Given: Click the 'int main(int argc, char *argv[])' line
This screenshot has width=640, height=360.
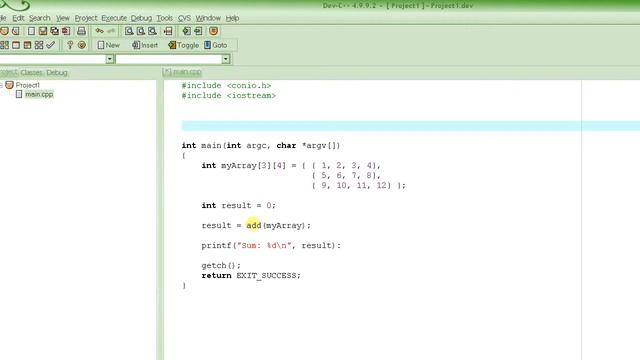Looking at the screenshot, I should 261,145.
